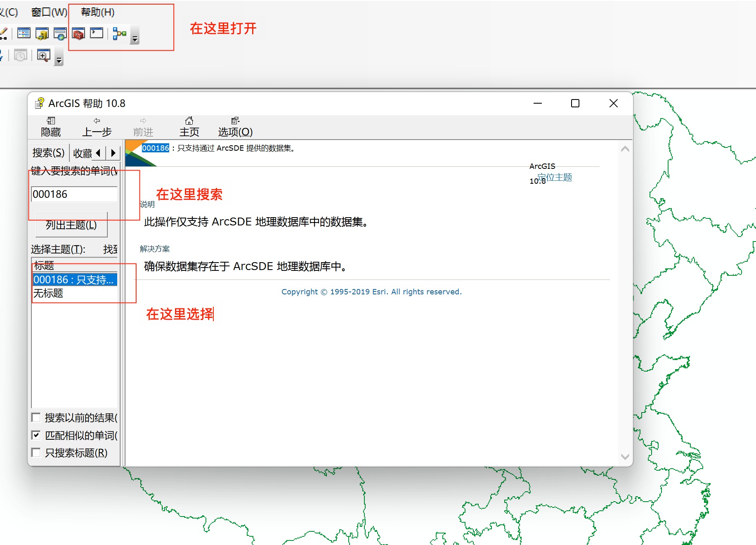Open the 定位主题 link

[555, 177]
